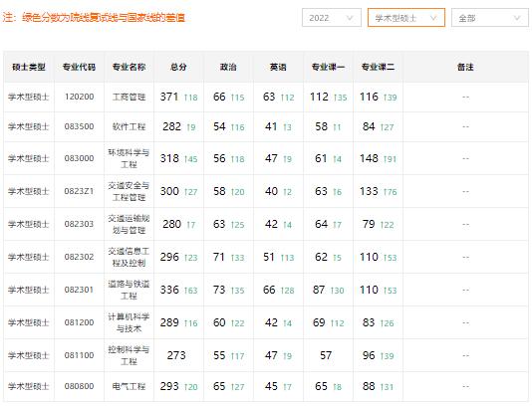Select the 电气工程 row name
Screen dimensions: 532x406
coord(129,386)
